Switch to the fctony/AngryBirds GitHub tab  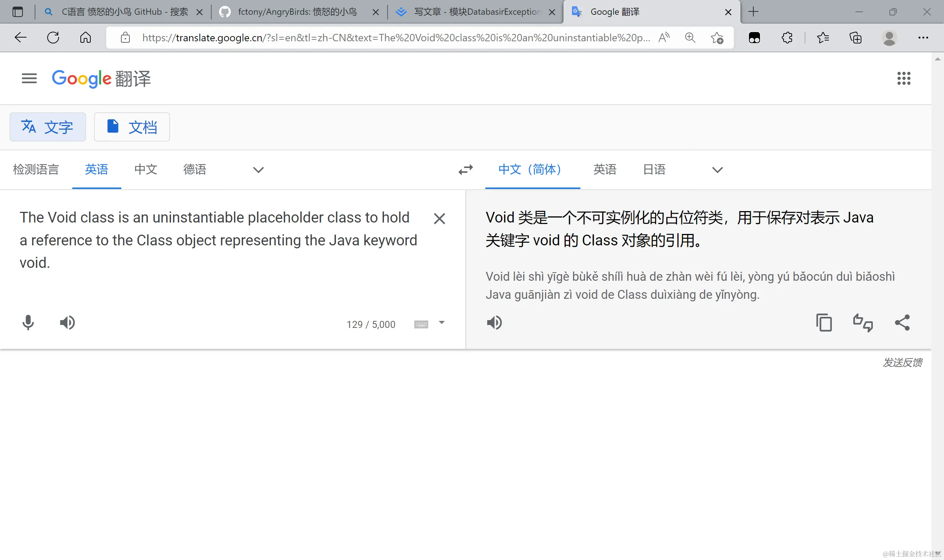click(x=297, y=12)
